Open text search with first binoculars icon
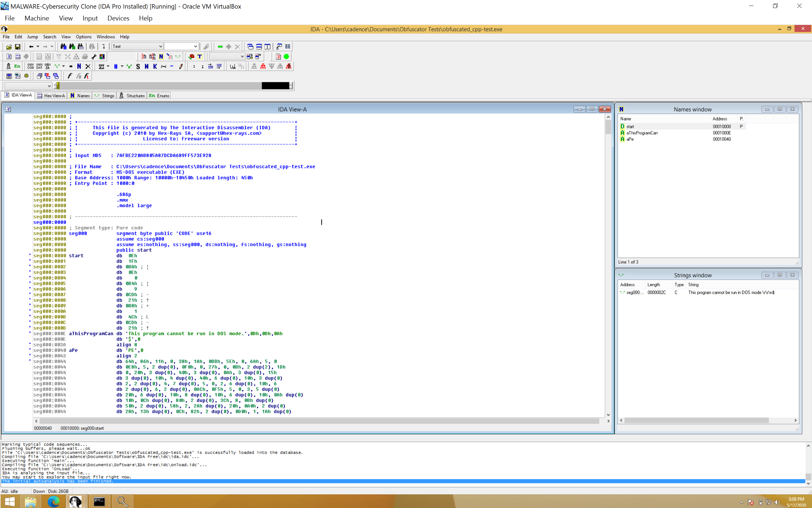 63,46
